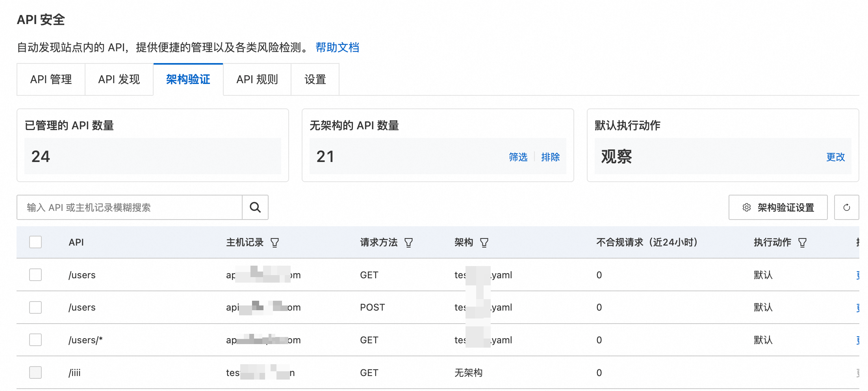Click the /iiii API path cell
This screenshot has height=391, width=868.
click(x=74, y=372)
